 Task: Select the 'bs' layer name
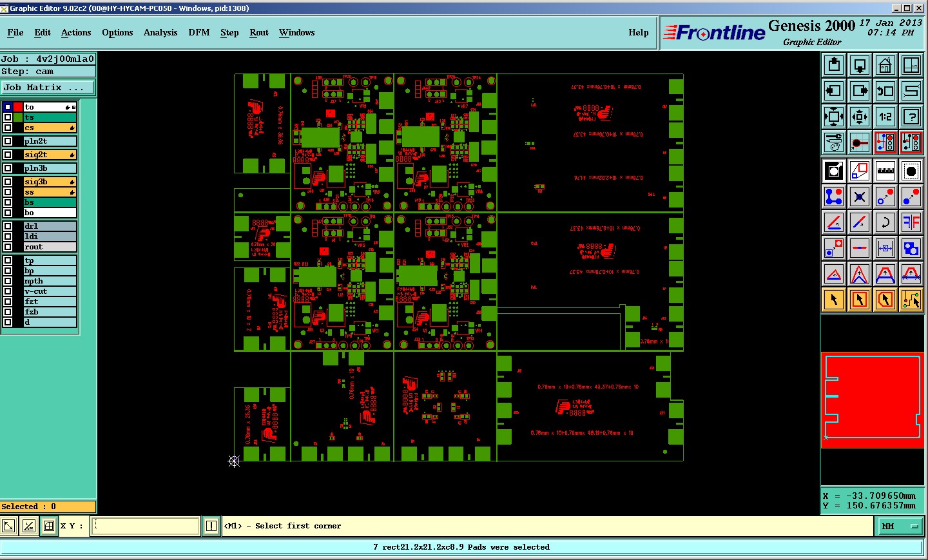point(50,202)
